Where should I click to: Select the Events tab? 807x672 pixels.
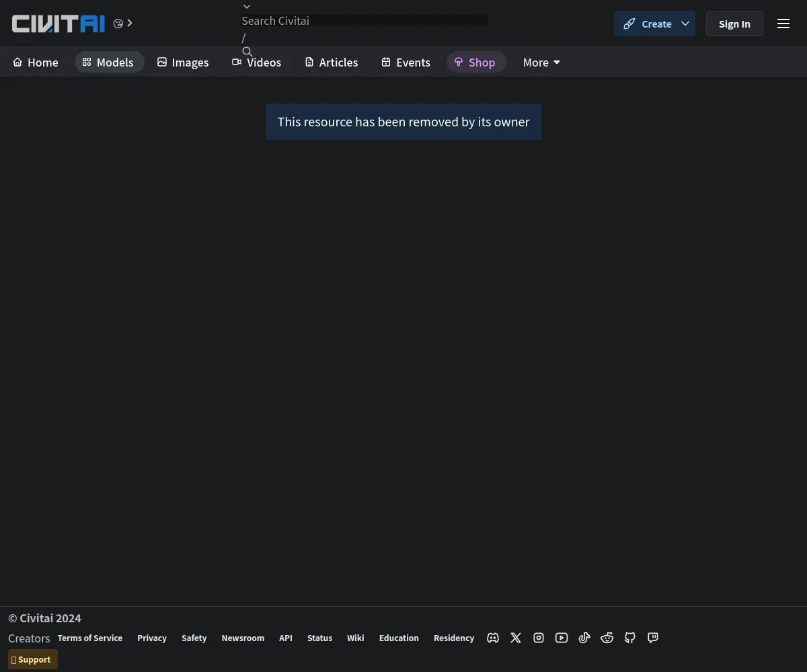(x=406, y=62)
